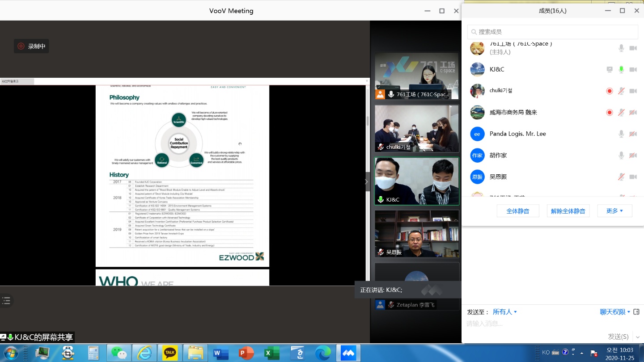This screenshot has height=362, width=644.
Task: Select Zetaplan 李雪飞 video tile
Action: pyautogui.click(x=417, y=286)
